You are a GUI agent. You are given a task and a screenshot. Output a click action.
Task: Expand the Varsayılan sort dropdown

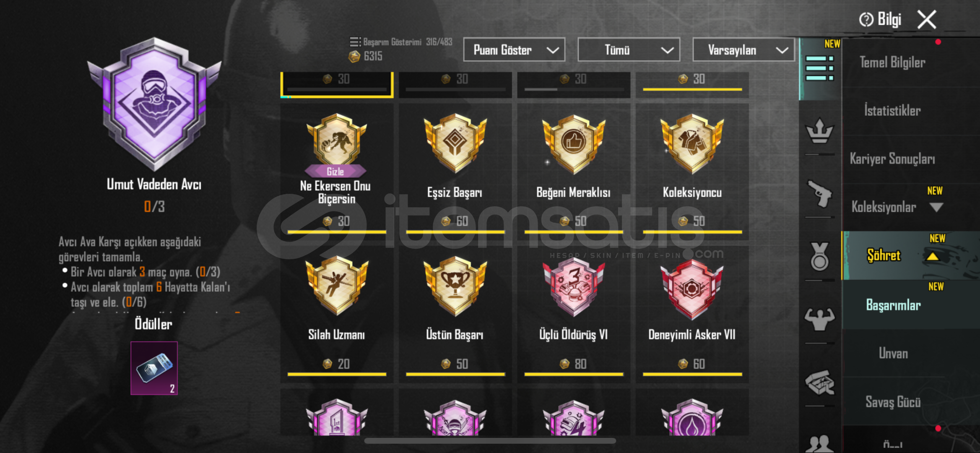coord(743,50)
